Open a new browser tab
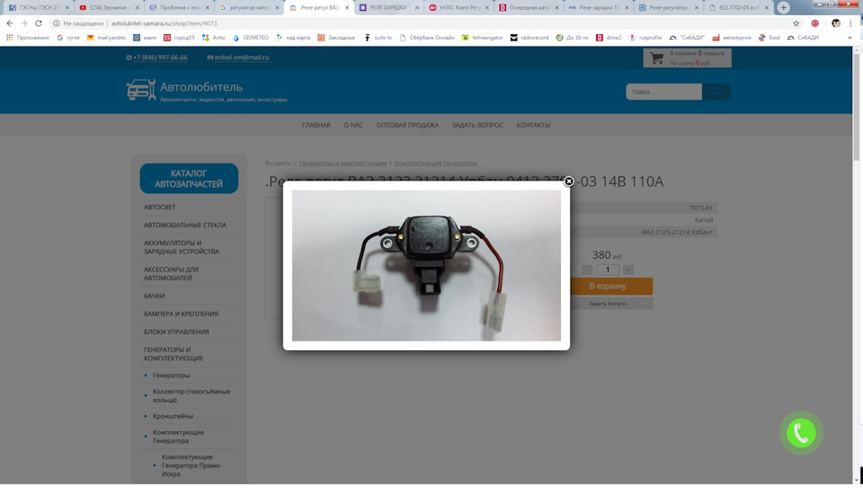 tap(784, 8)
